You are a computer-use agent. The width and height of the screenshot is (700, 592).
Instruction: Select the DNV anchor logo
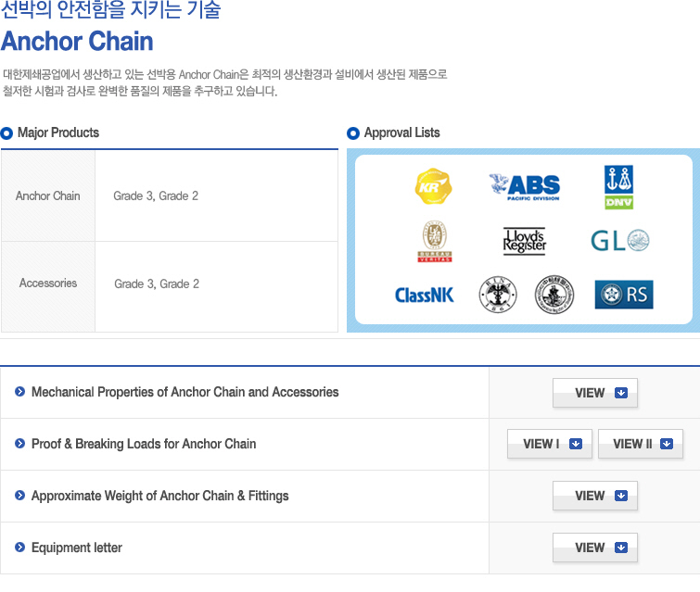[x=618, y=187]
